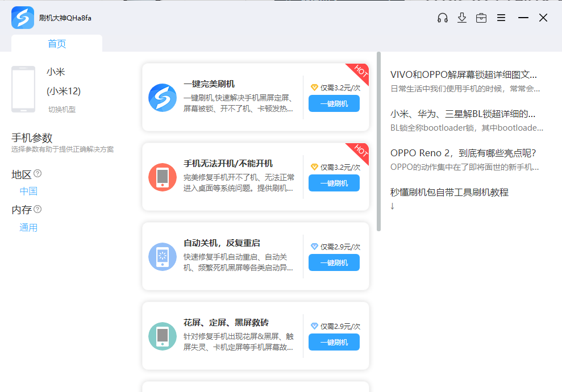This screenshot has width=562, height=392.
Task: Open the 一键完美刷机 card title
Action: point(209,84)
